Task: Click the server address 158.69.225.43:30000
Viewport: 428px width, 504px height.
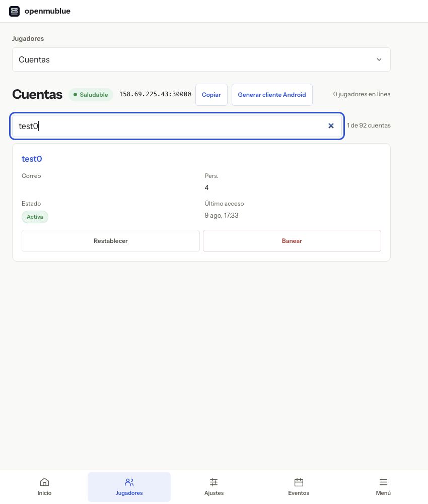Action: (155, 94)
